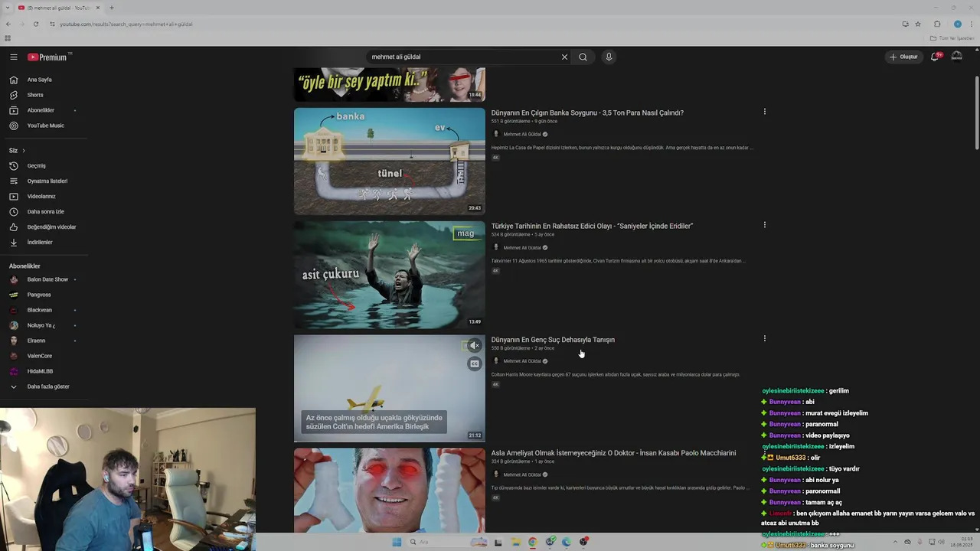Open the Chrome profile avatar
The image size is (980, 551).
pyautogui.click(x=957, y=24)
